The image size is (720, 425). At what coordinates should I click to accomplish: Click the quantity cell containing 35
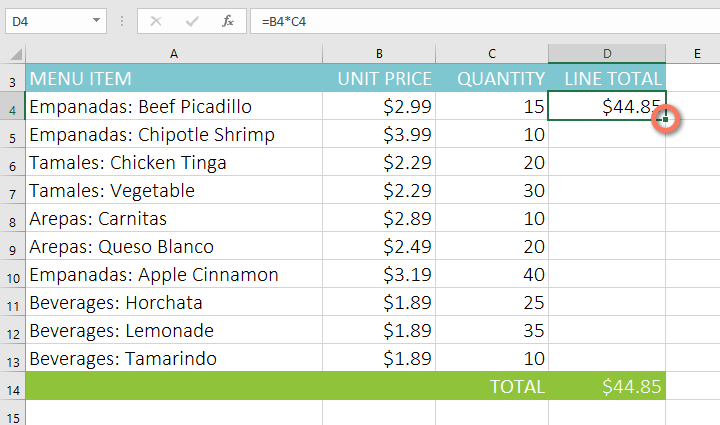pyautogui.click(x=492, y=331)
